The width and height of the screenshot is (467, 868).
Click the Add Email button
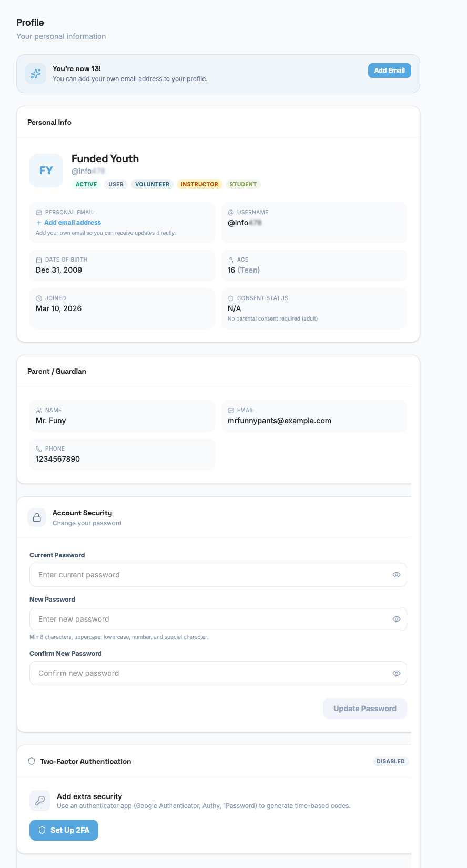pyautogui.click(x=389, y=70)
